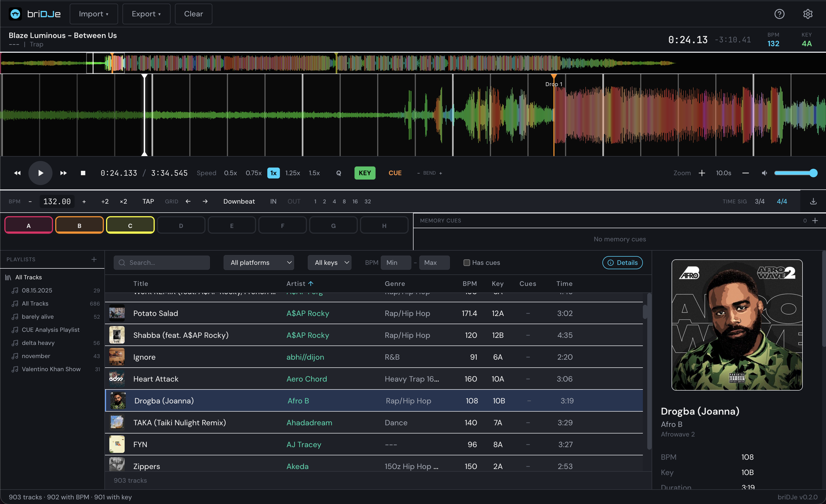This screenshot has height=504, width=826.
Task: Select the All Tracks library root
Action: point(28,277)
